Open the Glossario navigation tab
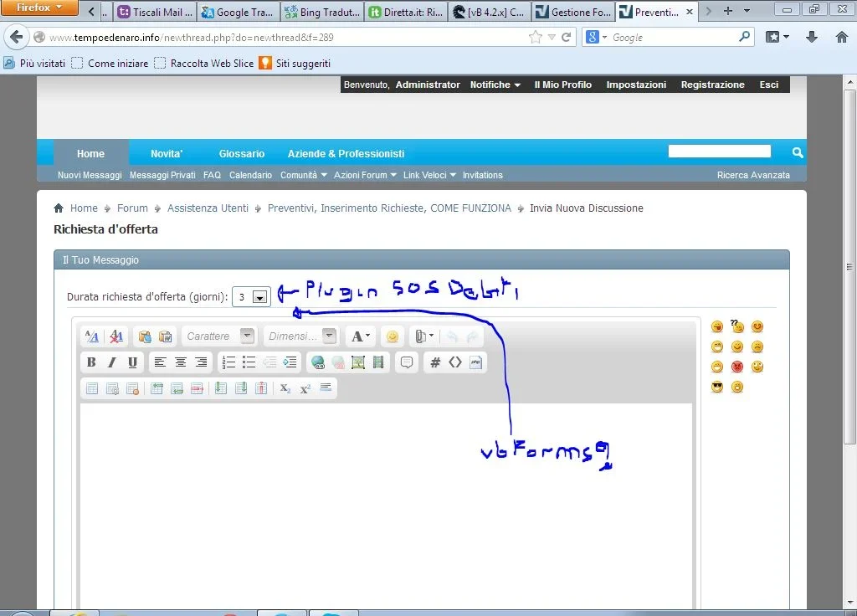 242,154
